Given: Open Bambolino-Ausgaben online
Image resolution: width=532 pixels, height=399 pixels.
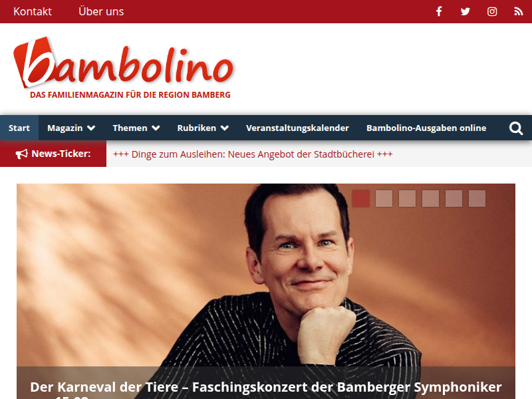Looking at the screenshot, I should 426,128.
